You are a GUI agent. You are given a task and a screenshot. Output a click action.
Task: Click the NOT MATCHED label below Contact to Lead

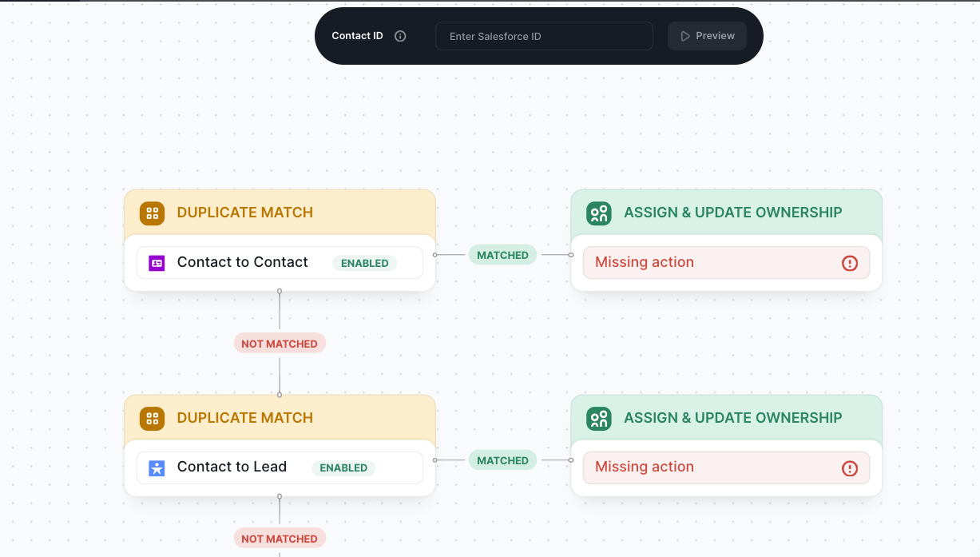click(x=280, y=539)
